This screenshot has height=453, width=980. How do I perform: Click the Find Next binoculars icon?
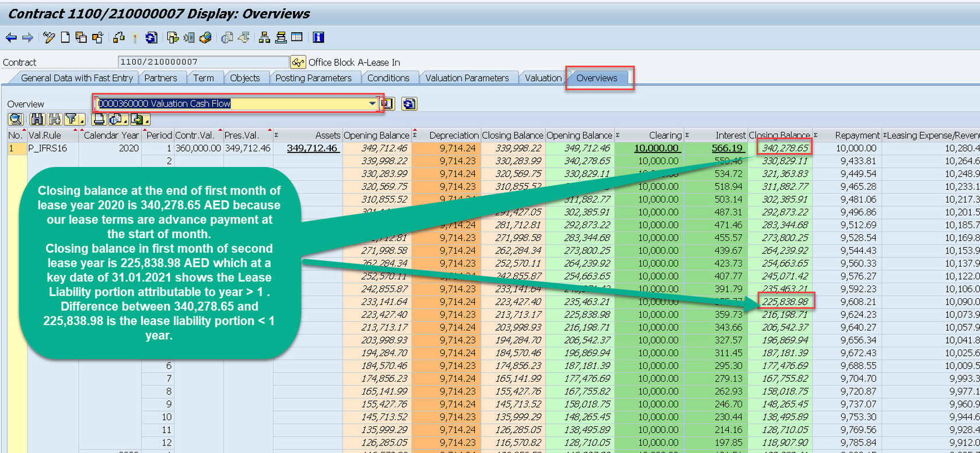pos(54,120)
